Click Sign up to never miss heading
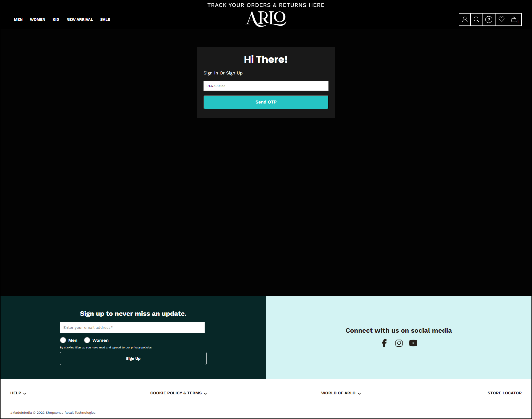Screen dimensions: 532x419 pyautogui.click(x=133, y=314)
